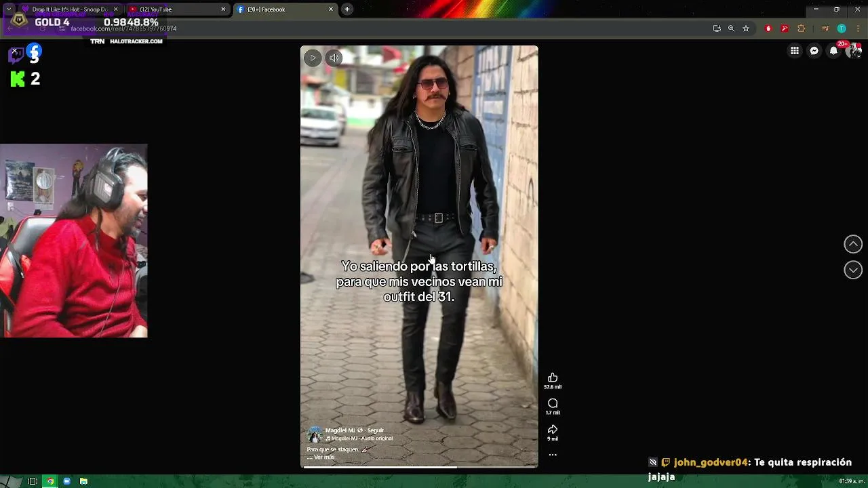The image size is (868, 488).
Task: Seek on the reel progress bar
Action: point(419,466)
